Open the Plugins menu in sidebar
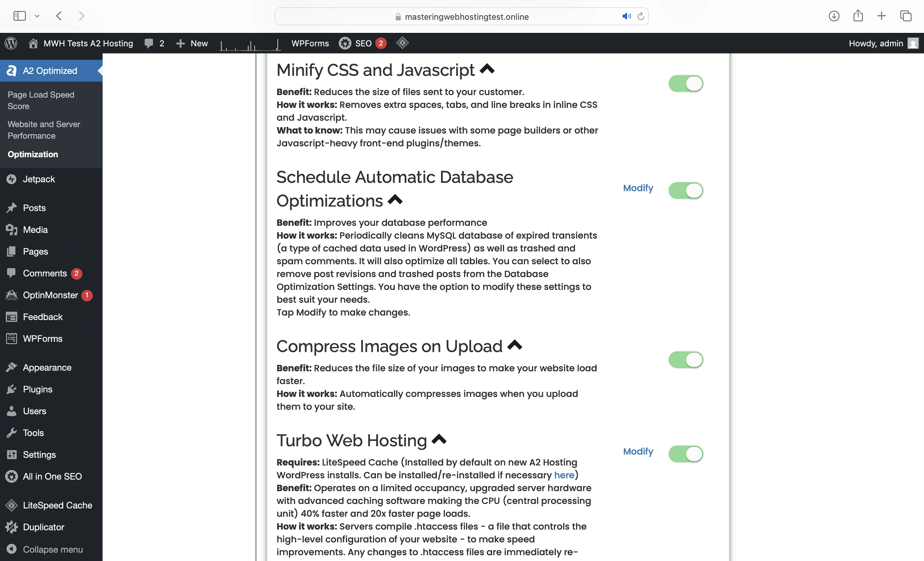The width and height of the screenshot is (924, 561). click(x=38, y=389)
